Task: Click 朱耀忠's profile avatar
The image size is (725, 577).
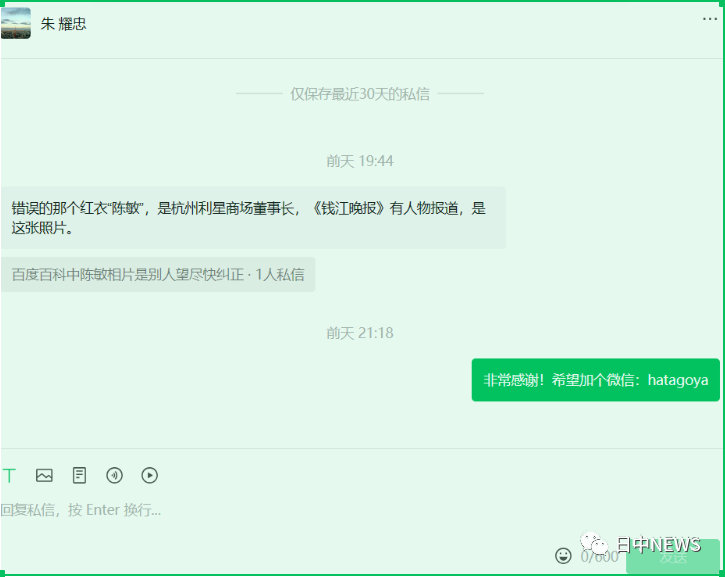Action: point(16,23)
